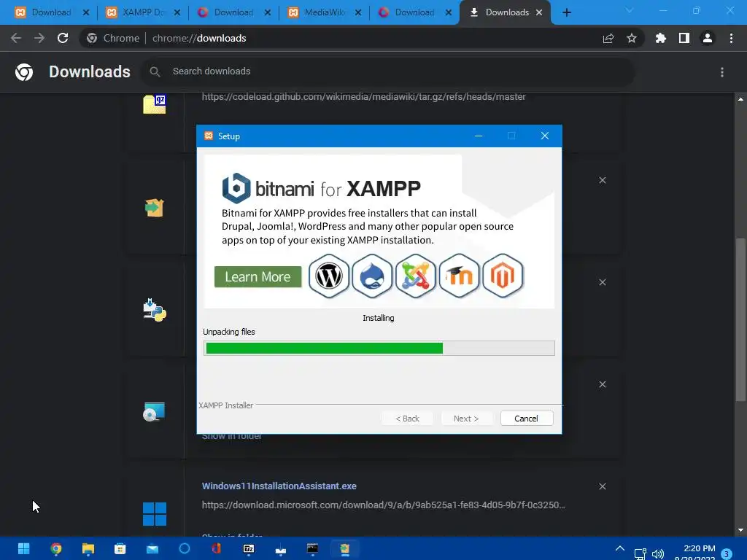
Task: Close the Setup dialog window
Action: (x=545, y=136)
